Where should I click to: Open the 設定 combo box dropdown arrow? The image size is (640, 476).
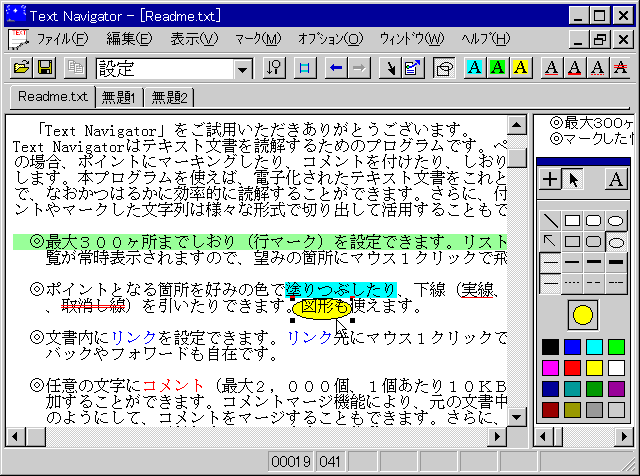pyautogui.click(x=242, y=69)
